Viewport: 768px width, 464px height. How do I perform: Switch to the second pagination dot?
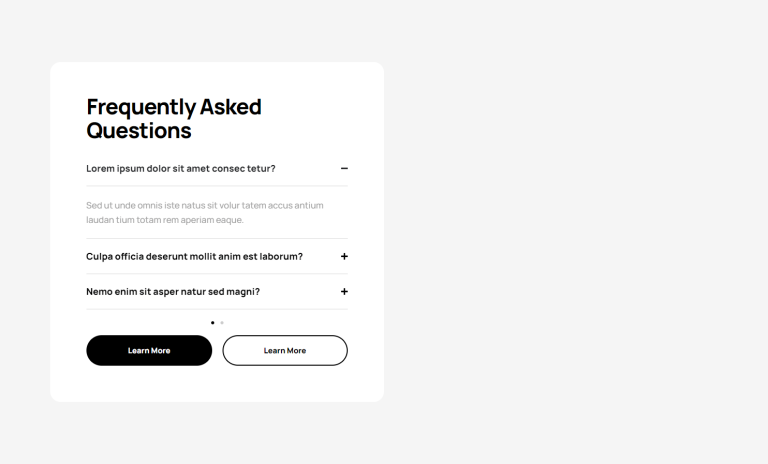[222, 323]
